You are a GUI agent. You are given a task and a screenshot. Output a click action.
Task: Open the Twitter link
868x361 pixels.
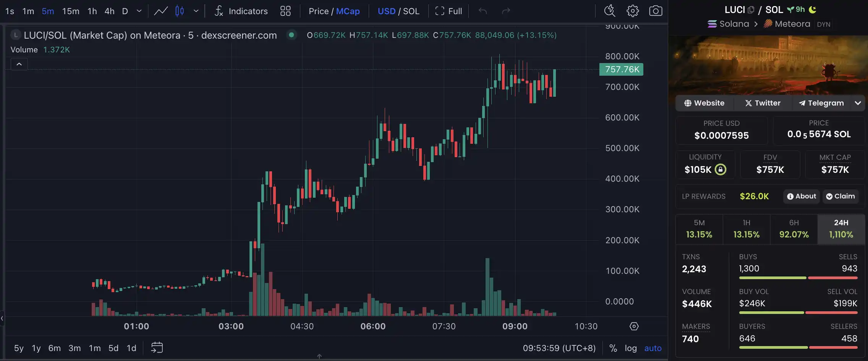(x=763, y=103)
